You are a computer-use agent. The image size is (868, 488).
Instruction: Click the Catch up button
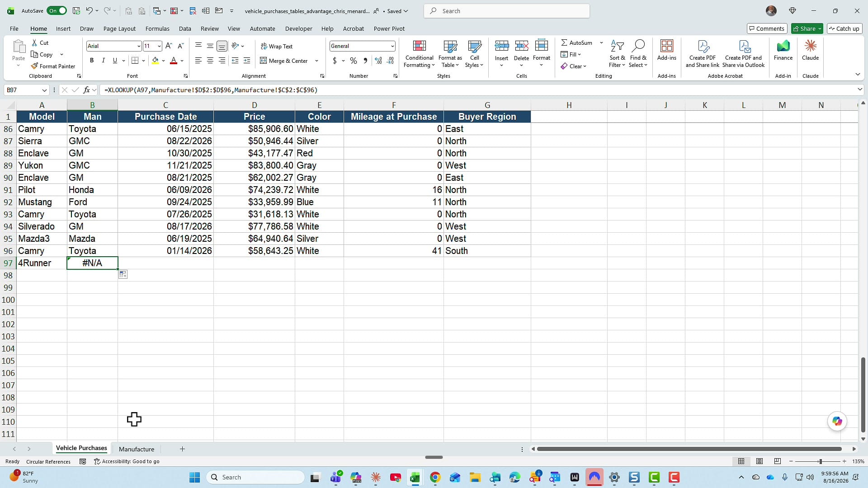coord(844,28)
